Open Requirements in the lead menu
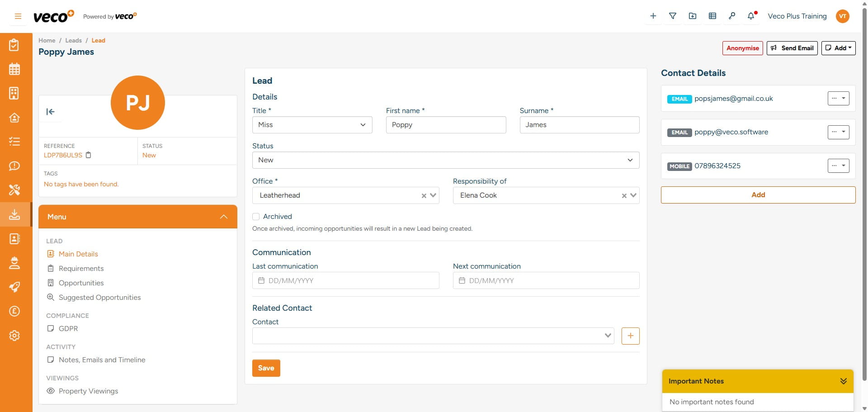Image resolution: width=868 pixels, height=412 pixels. pos(81,269)
